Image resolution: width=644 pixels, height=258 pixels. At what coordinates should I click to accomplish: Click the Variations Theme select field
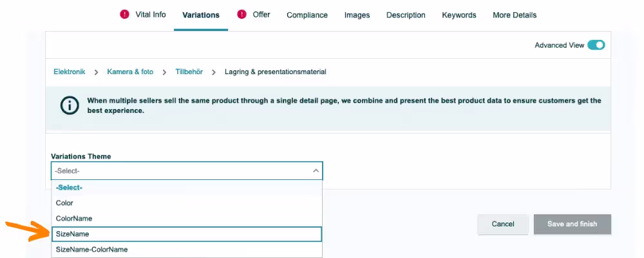click(187, 170)
